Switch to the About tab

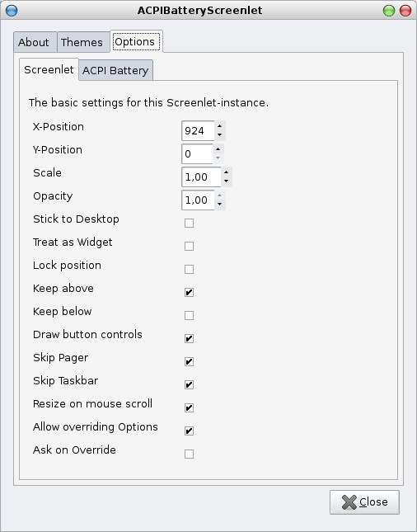click(35, 42)
